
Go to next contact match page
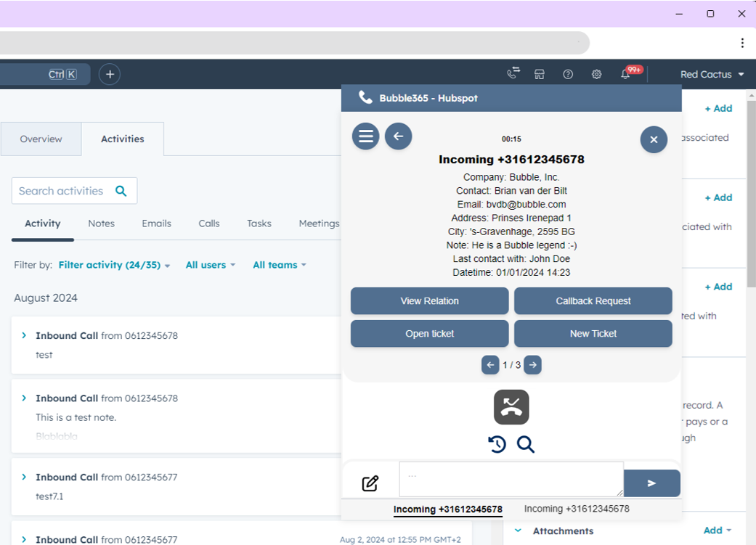point(533,365)
